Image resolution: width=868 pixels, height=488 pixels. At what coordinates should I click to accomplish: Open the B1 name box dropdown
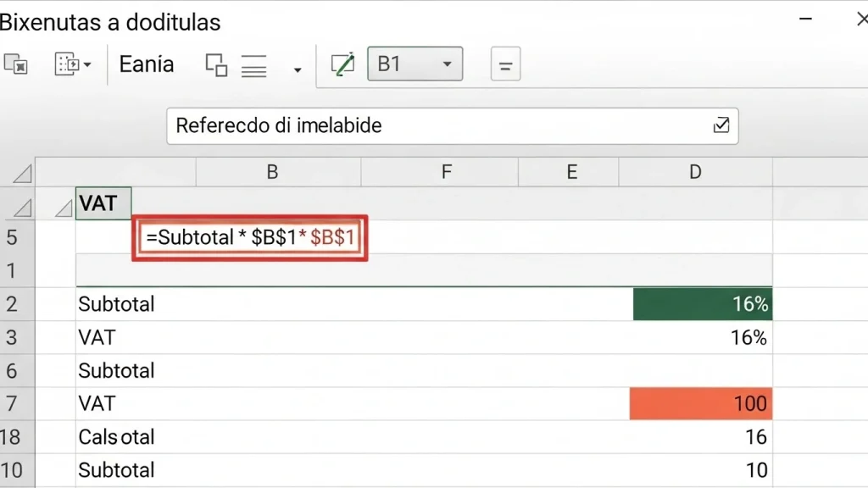click(448, 64)
